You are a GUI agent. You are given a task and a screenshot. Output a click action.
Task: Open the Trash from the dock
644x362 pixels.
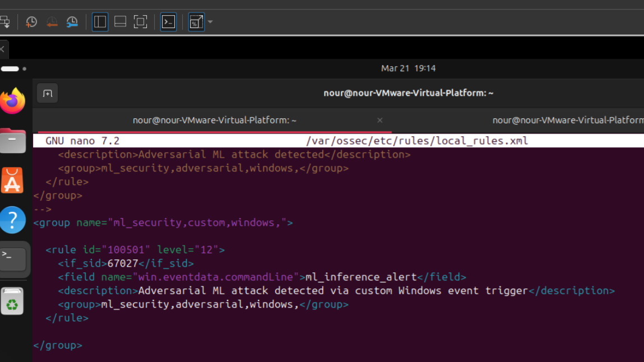[12, 301]
